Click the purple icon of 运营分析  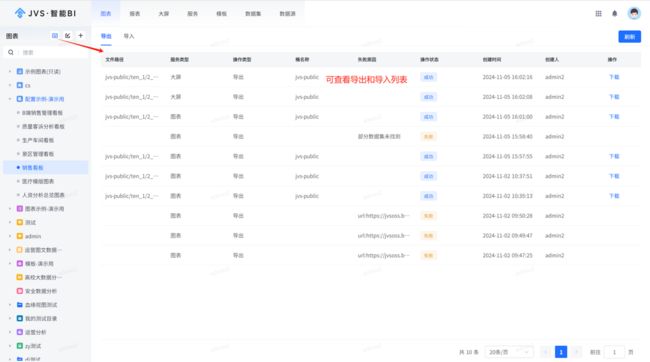click(x=19, y=332)
